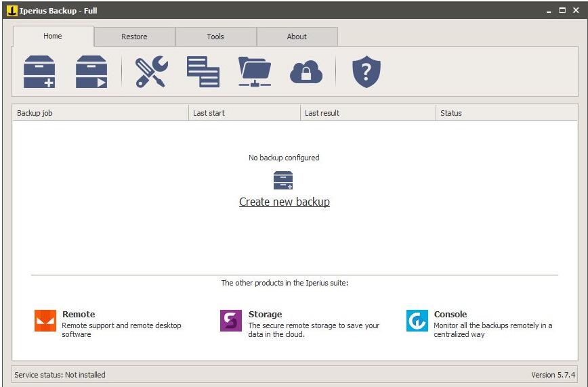
Task: Click the purple Iperius Storage logo
Action: 231,321
